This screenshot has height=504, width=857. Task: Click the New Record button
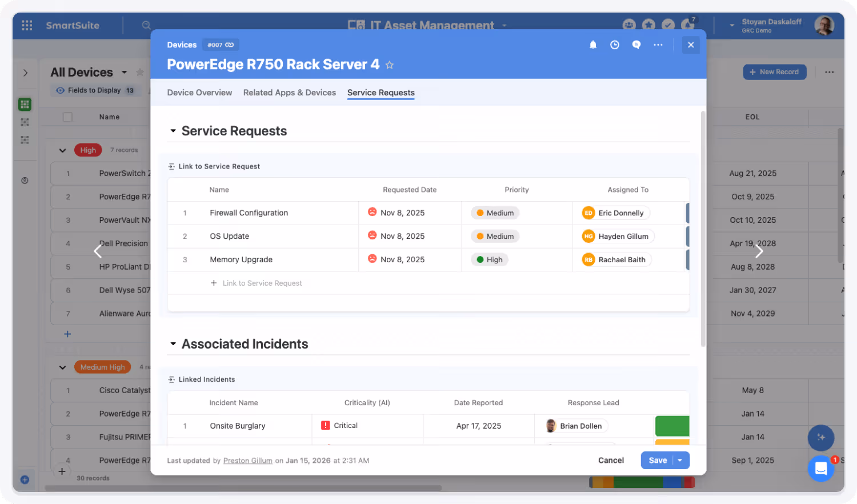tap(775, 72)
